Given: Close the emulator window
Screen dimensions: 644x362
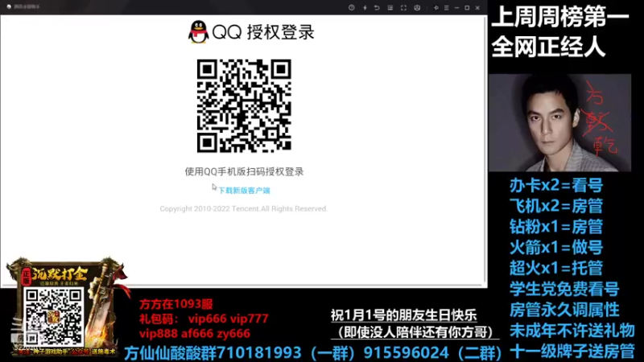Looking at the screenshot, I should [x=477, y=8].
